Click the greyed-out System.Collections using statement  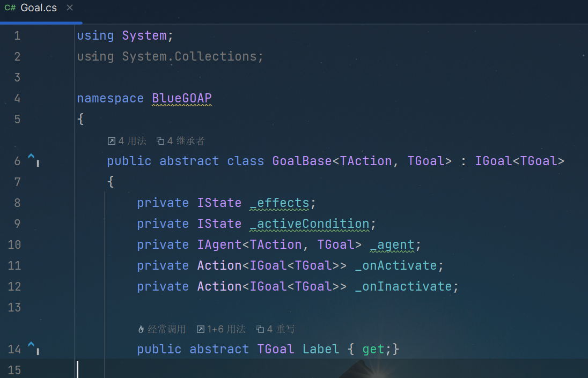(x=192, y=56)
